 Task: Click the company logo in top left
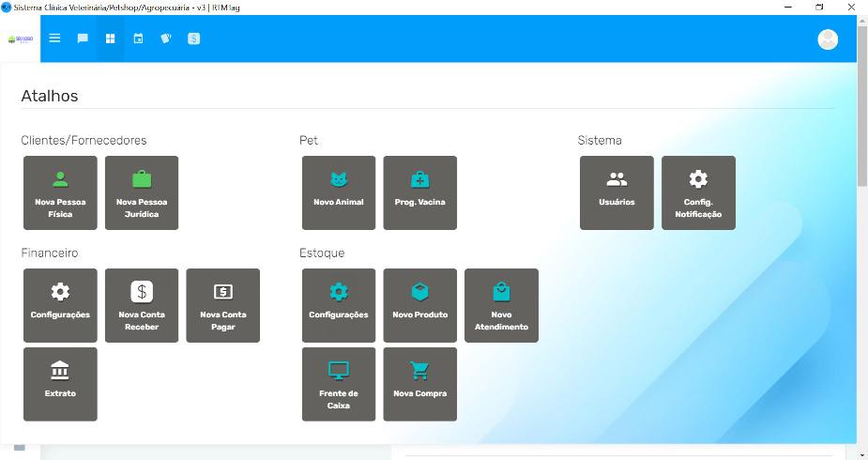[20, 39]
